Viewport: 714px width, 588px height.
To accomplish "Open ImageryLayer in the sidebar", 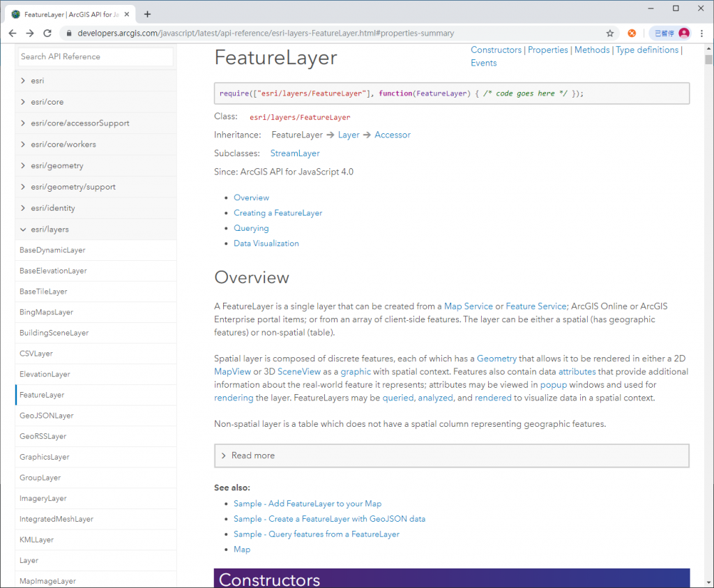I will pyautogui.click(x=96, y=498).
